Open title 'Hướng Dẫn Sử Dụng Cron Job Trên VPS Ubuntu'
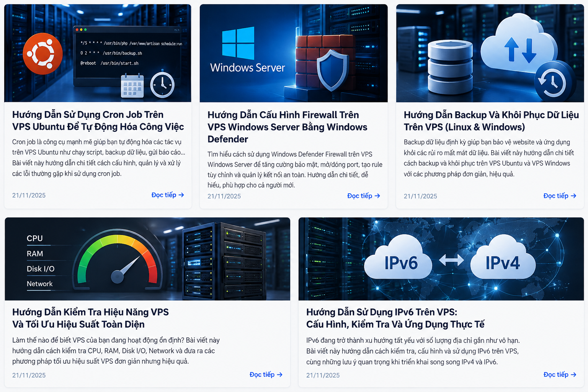 98,121
